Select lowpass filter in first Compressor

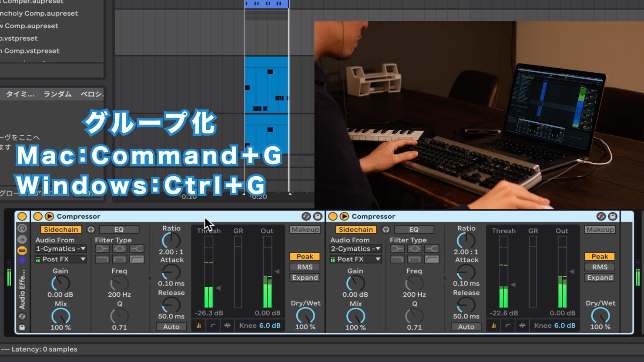(102, 259)
